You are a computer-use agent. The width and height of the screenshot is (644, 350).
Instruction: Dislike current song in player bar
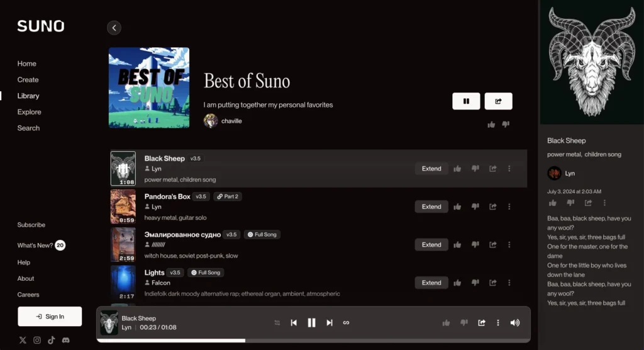pos(464,323)
